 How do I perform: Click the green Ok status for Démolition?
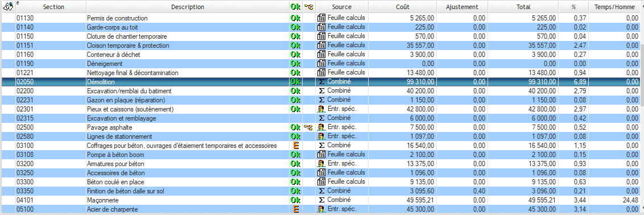click(x=296, y=82)
